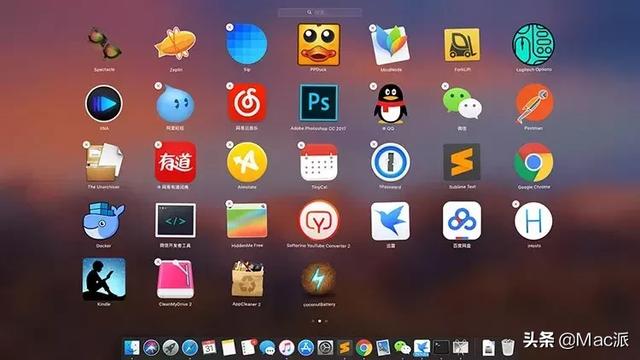The image size is (640, 360).
Task: Launch the coconutBattery app
Action: point(319,279)
